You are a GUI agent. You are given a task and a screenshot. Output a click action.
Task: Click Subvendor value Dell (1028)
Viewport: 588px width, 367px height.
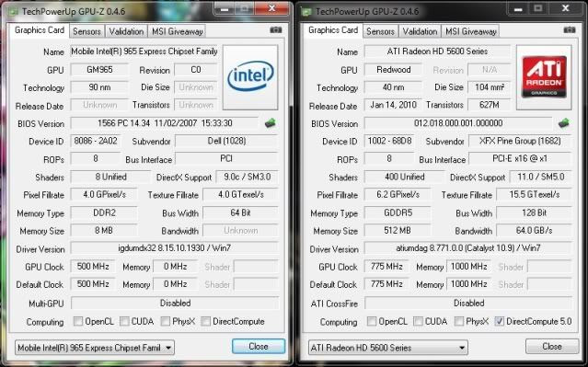pos(226,141)
